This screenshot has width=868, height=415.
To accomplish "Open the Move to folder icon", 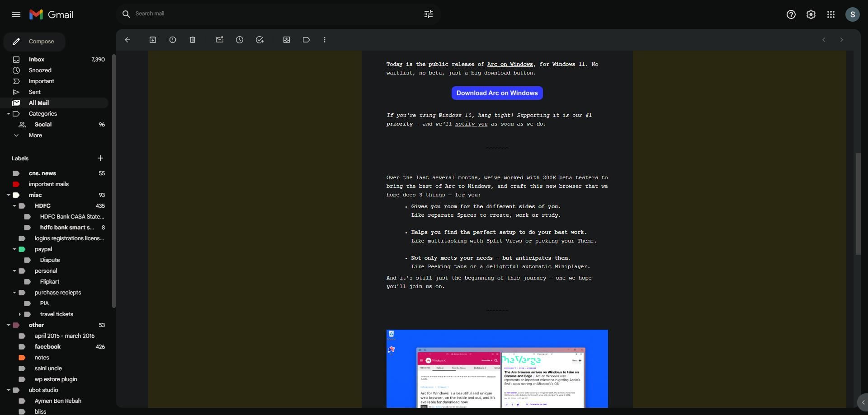I will point(287,40).
